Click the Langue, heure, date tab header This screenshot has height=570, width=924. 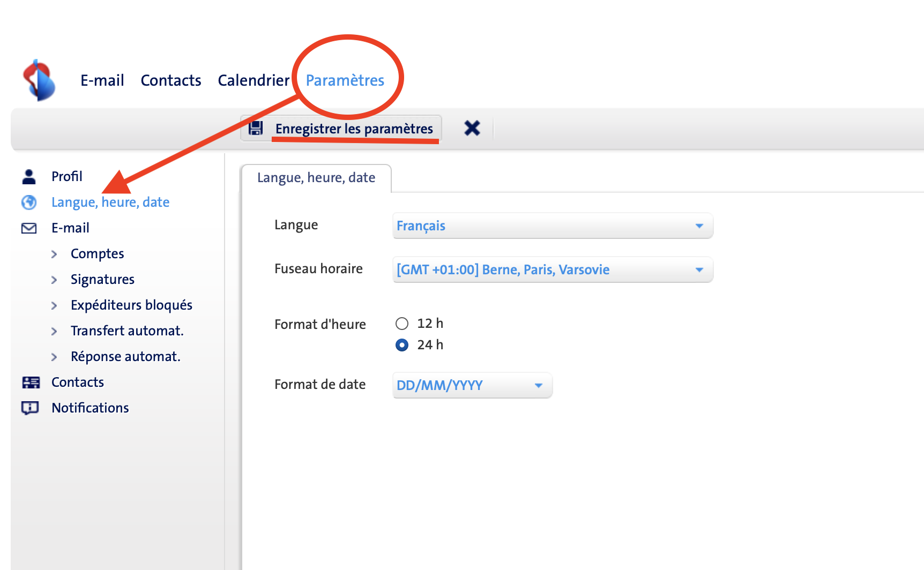[316, 178]
